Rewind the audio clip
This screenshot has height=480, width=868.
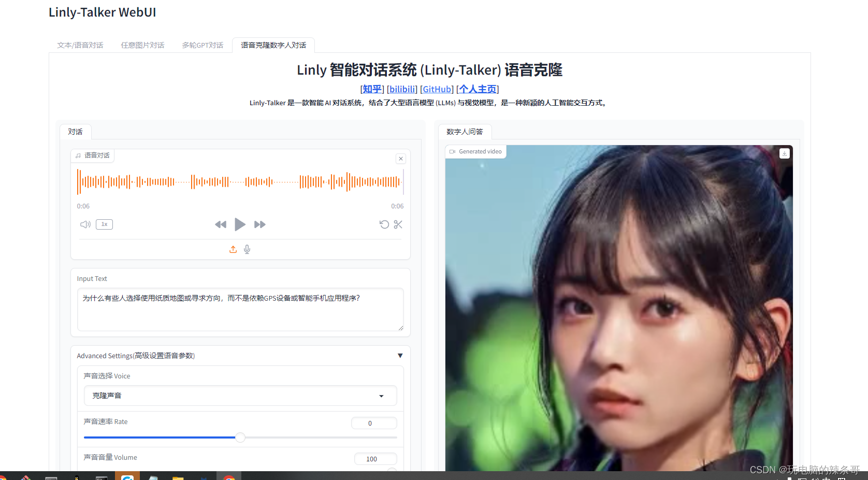point(221,224)
